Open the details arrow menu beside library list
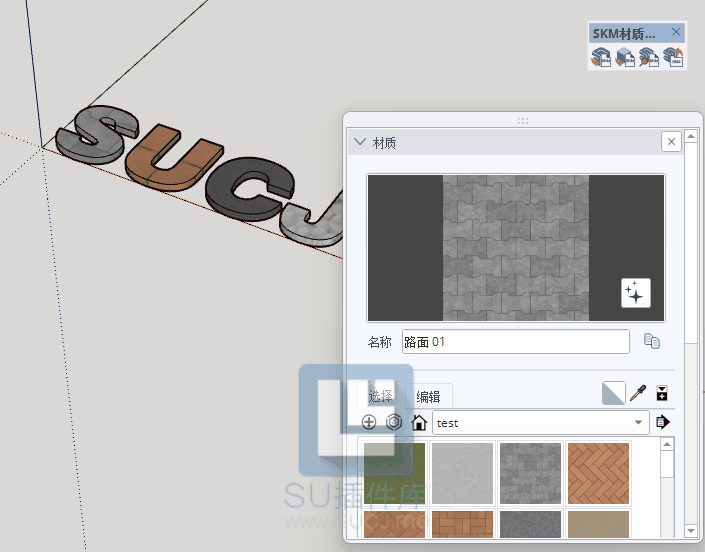The image size is (705, 552). pos(662,422)
